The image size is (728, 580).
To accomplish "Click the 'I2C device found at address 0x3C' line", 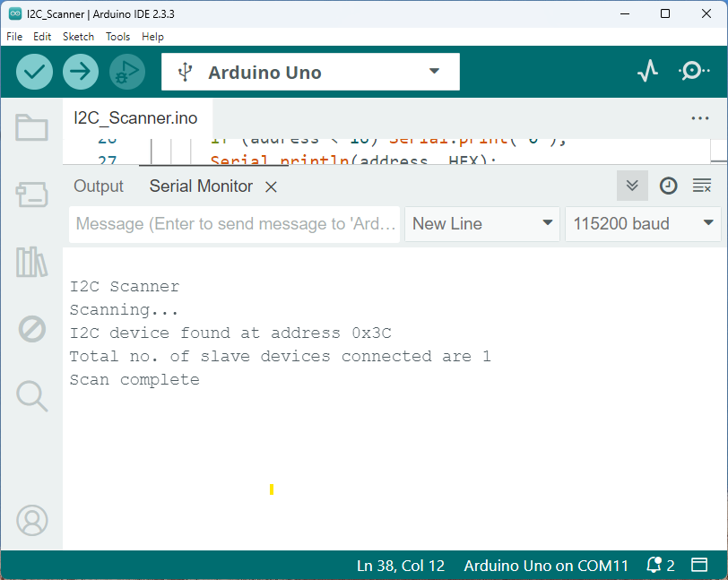I will click(x=230, y=333).
